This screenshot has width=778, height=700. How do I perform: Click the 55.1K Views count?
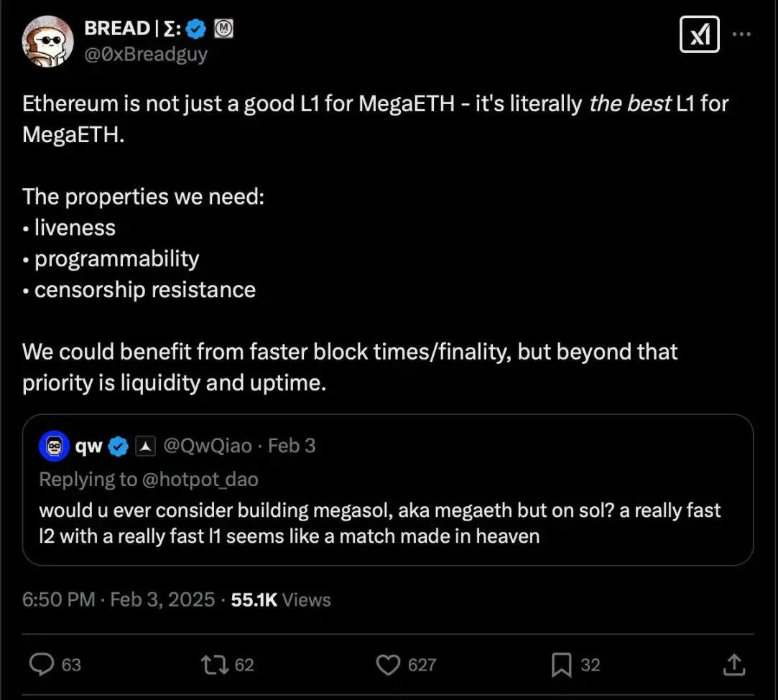tap(281, 599)
